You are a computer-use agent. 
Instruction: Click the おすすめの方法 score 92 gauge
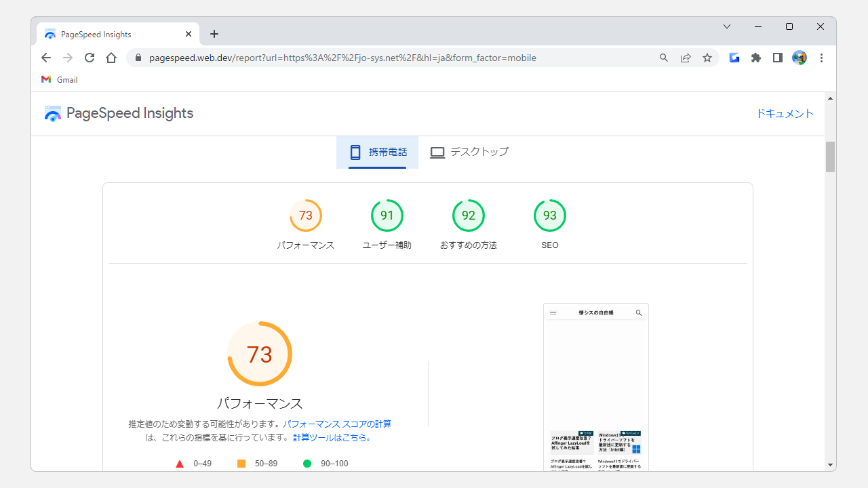pos(468,216)
